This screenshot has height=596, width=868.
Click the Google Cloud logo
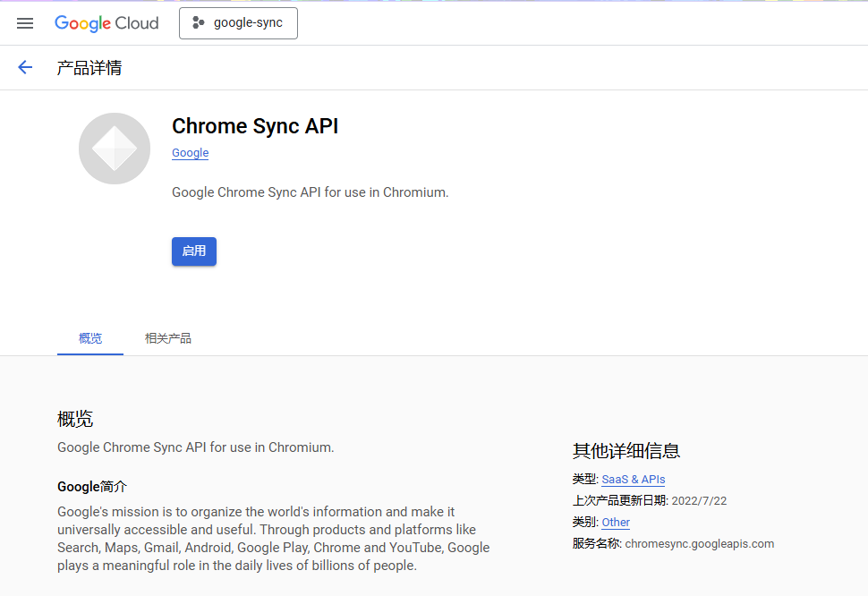[106, 23]
